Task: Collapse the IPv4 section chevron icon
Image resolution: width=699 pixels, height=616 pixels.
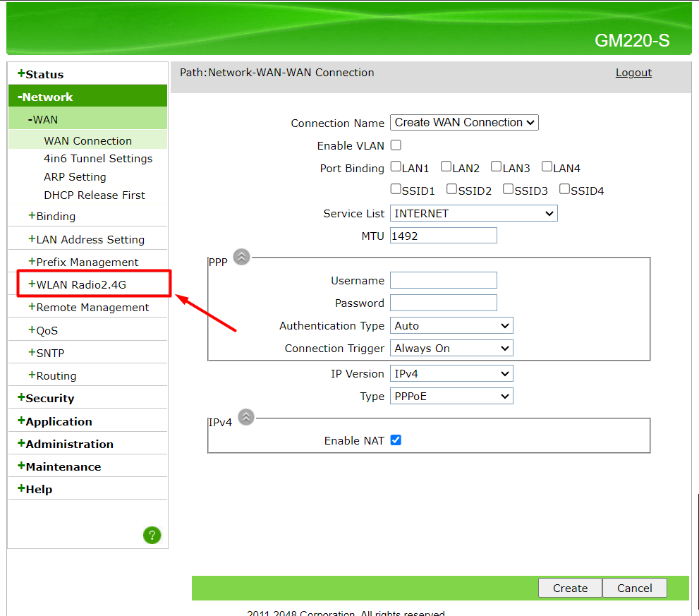Action: (245, 417)
